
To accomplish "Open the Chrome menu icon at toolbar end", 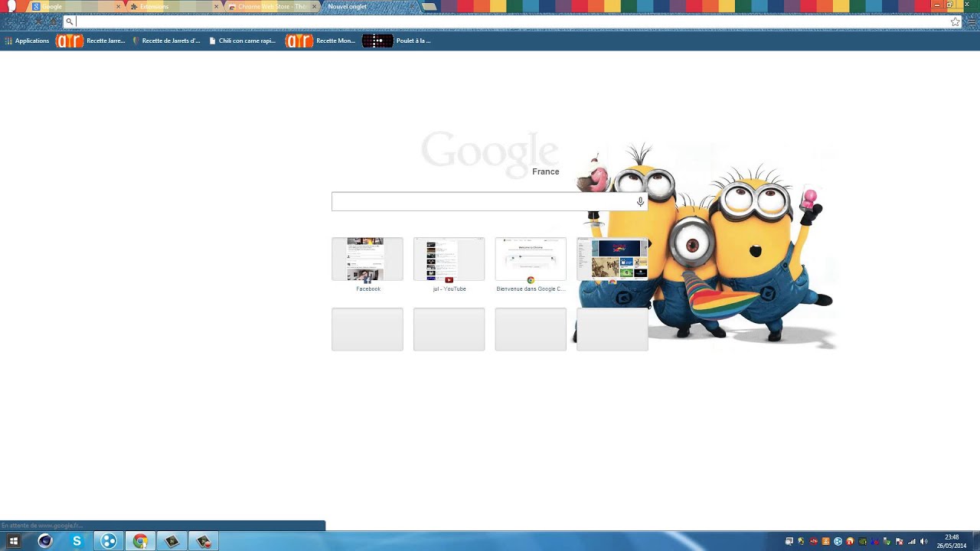I will coord(973,22).
